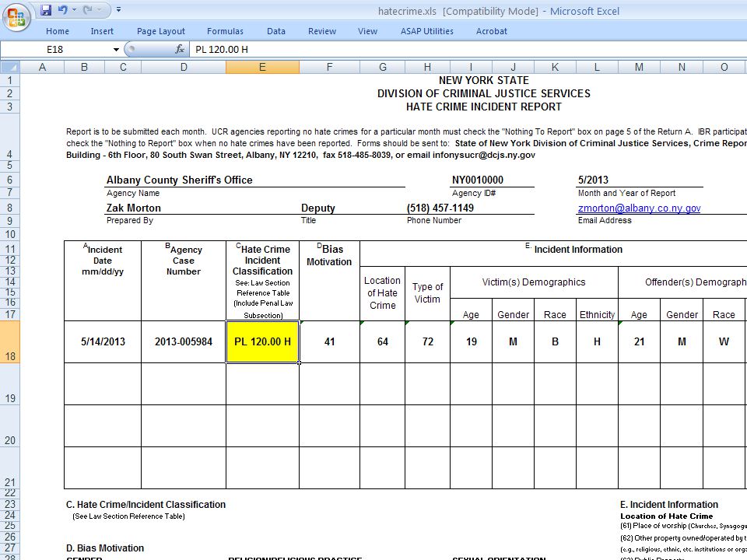Switch to the Home ribbon tab

coord(57,31)
